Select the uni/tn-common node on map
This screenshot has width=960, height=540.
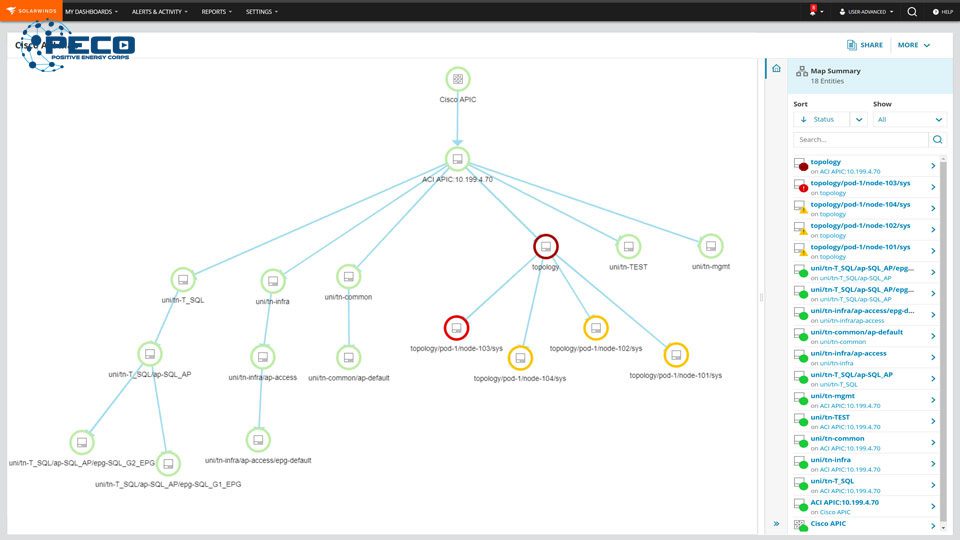tap(348, 277)
